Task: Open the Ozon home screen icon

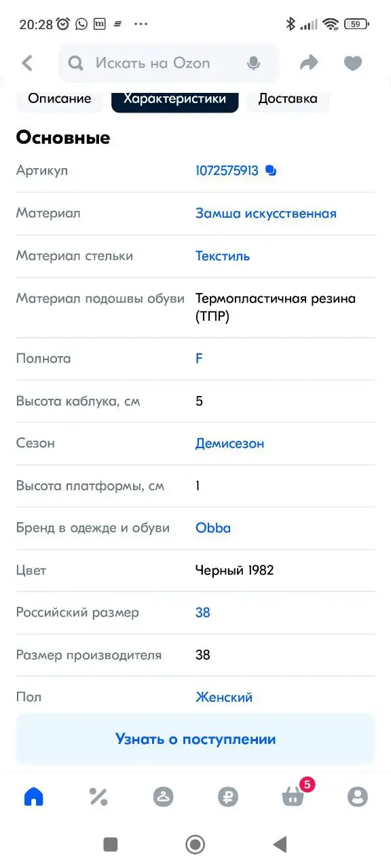Action: [x=33, y=796]
